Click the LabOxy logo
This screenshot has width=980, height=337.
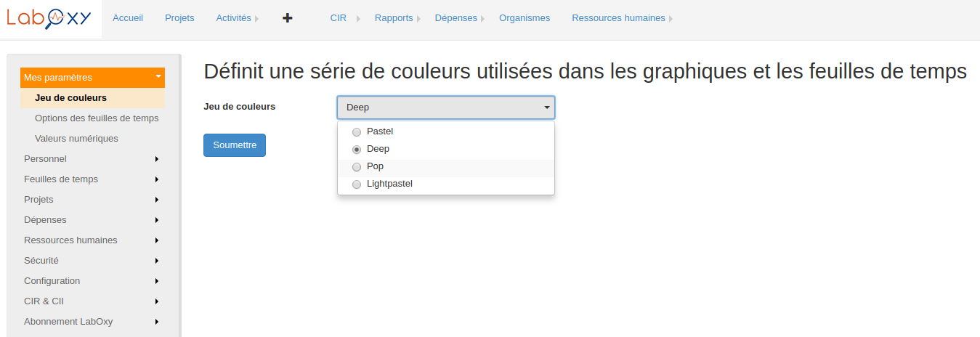tap(50, 19)
